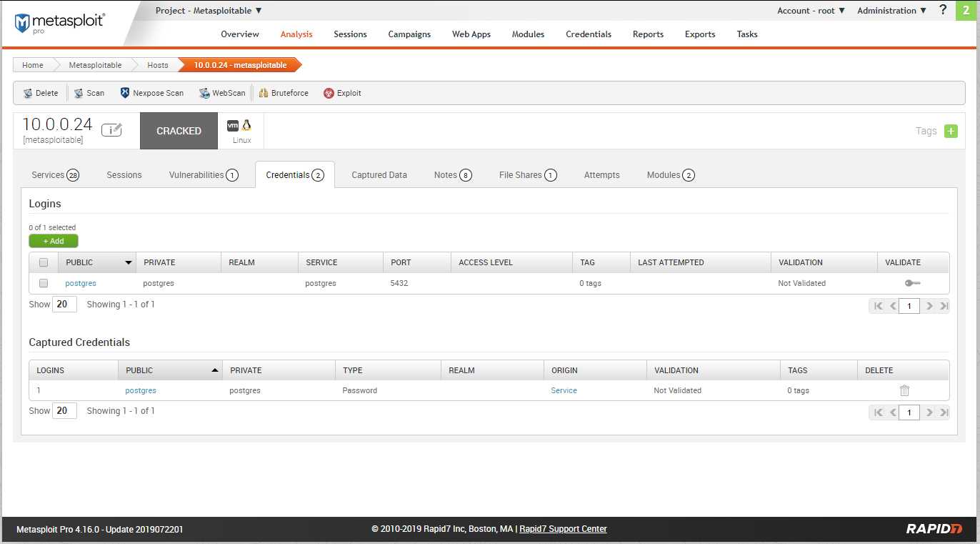Go to next page in Logins pagination
Image resolution: width=980 pixels, height=544 pixels.
click(929, 306)
